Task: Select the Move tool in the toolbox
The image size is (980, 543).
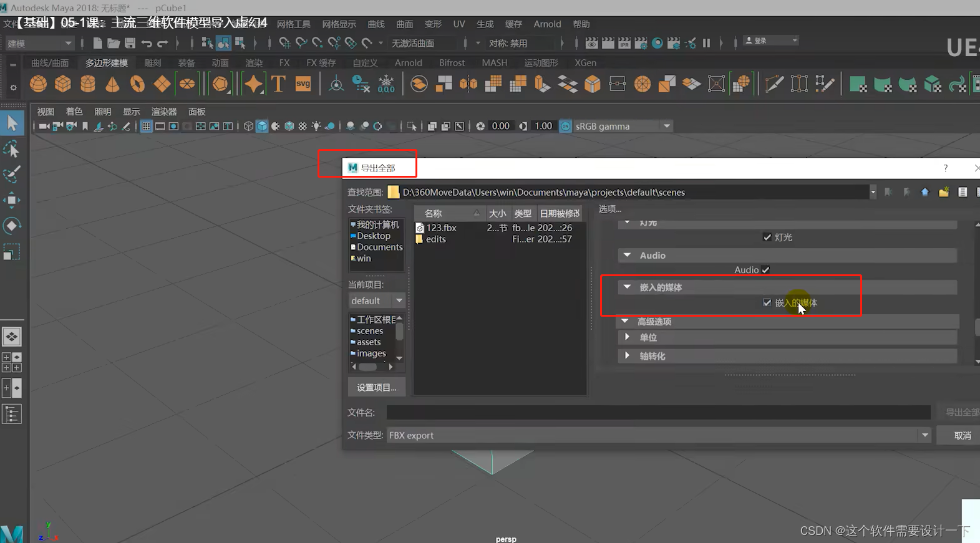Action: click(12, 200)
